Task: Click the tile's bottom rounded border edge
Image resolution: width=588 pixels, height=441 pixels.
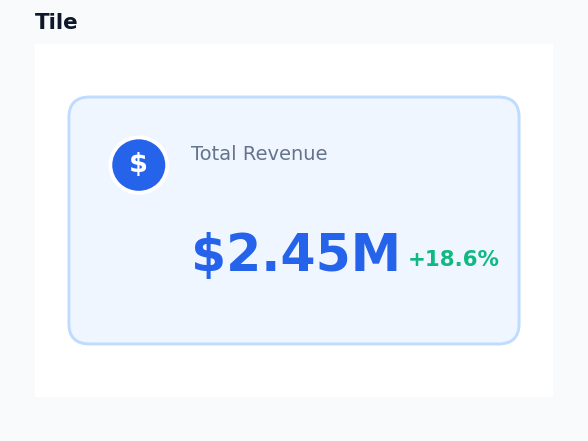Action: click(294, 344)
